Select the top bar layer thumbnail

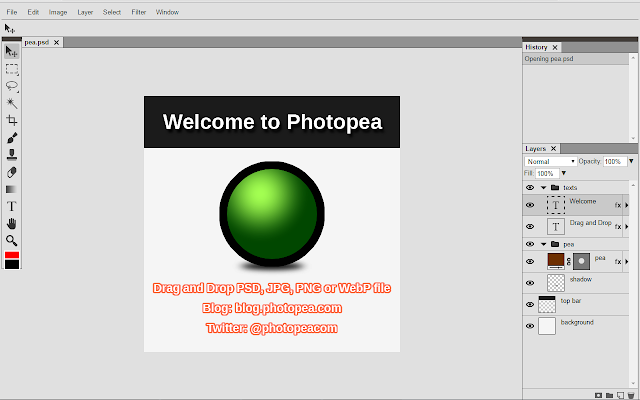[547, 304]
